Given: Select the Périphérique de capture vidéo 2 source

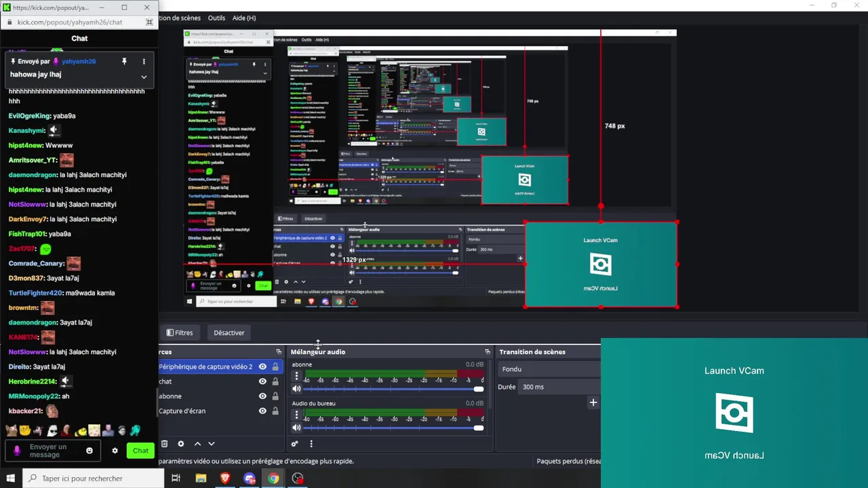Looking at the screenshot, I should [x=205, y=367].
